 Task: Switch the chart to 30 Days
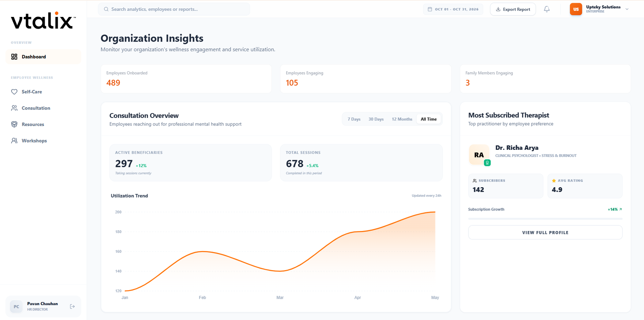[376, 119]
